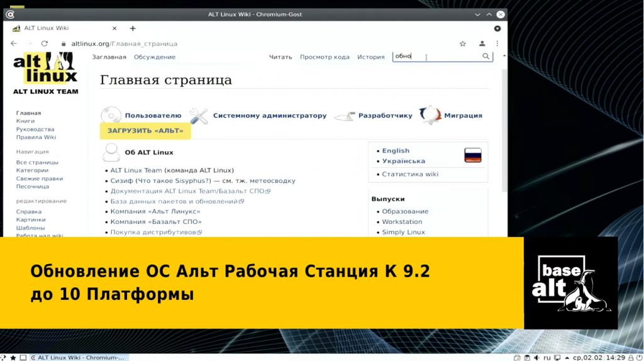The height and width of the screenshot is (361, 644).
Task: Go back using the browser back arrow
Action: click(x=14, y=43)
